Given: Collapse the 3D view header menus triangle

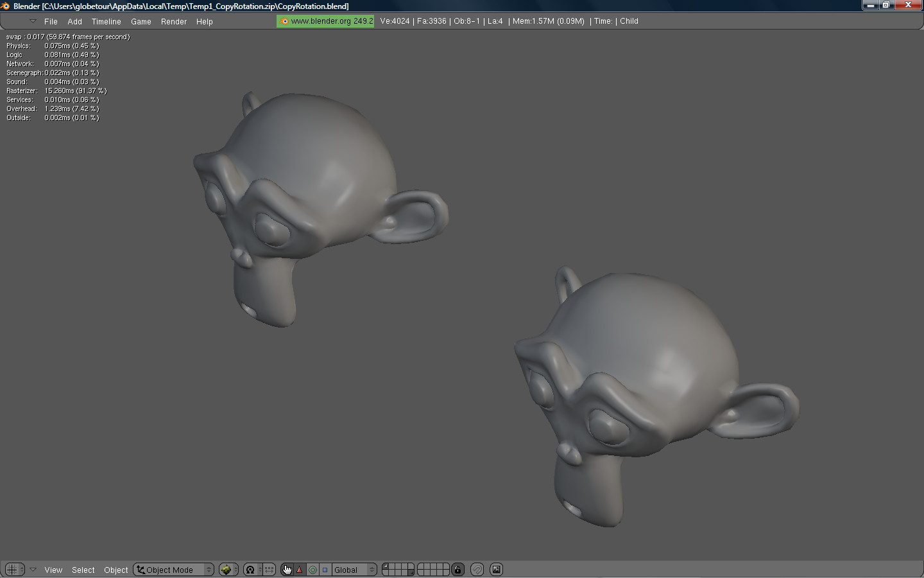Looking at the screenshot, I should point(33,570).
